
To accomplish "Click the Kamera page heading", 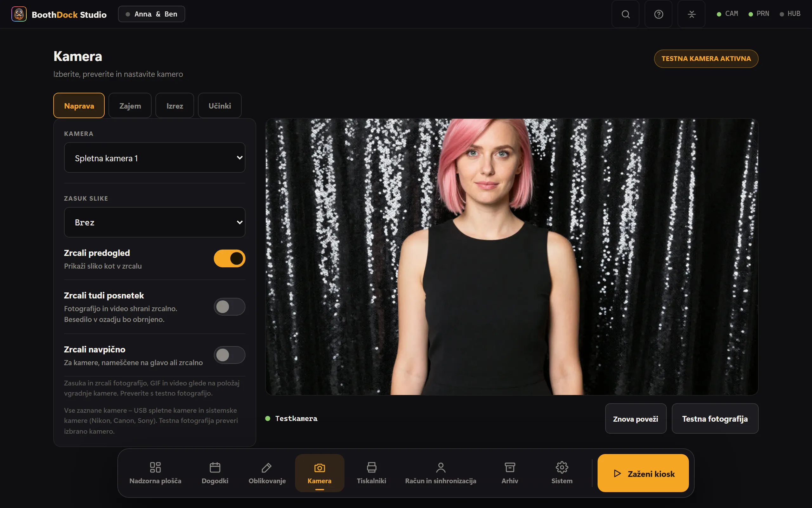I will tap(77, 56).
